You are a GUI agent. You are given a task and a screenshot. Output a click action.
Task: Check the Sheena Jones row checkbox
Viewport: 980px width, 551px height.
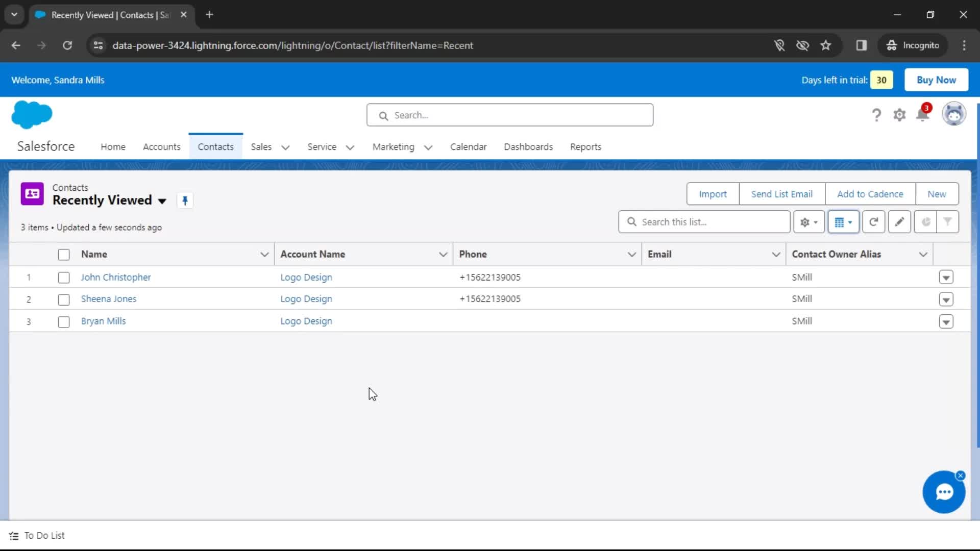point(64,299)
